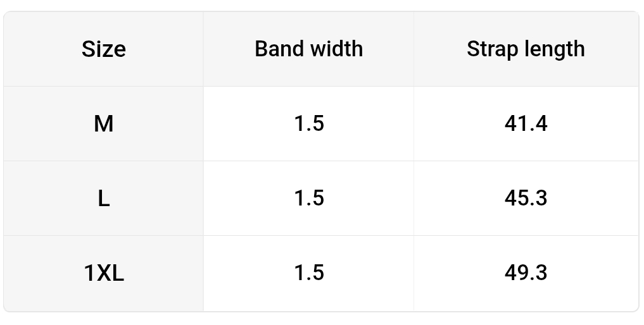Viewport: 644px width, 325px height.
Task: Click the Strap length column header
Action: coord(526,49)
